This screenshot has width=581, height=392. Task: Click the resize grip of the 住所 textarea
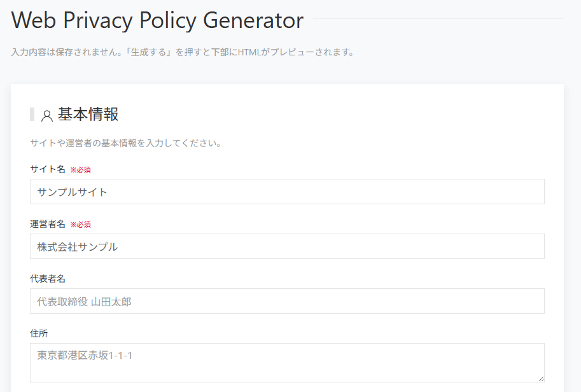(541, 379)
